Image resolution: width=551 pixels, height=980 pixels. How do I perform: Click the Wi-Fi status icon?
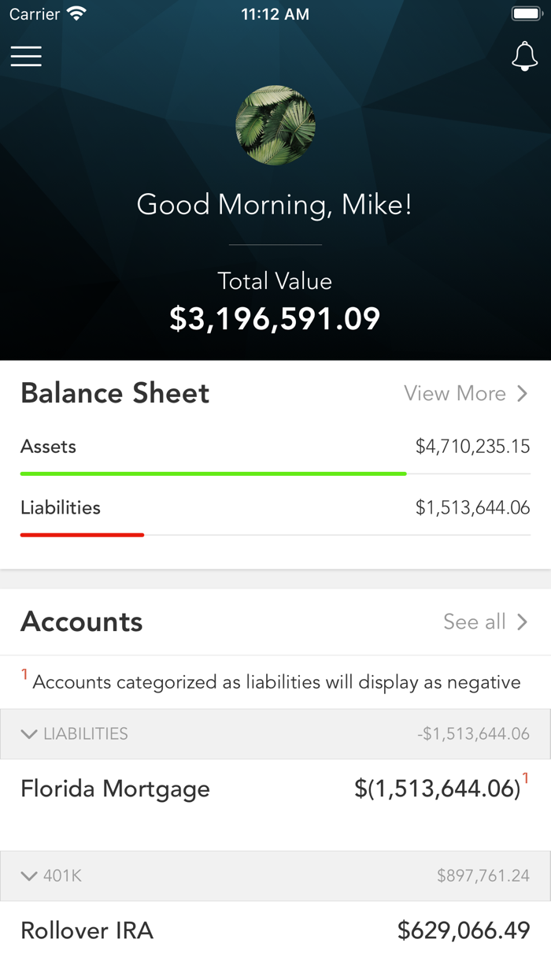pyautogui.click(x=76, y=13)
